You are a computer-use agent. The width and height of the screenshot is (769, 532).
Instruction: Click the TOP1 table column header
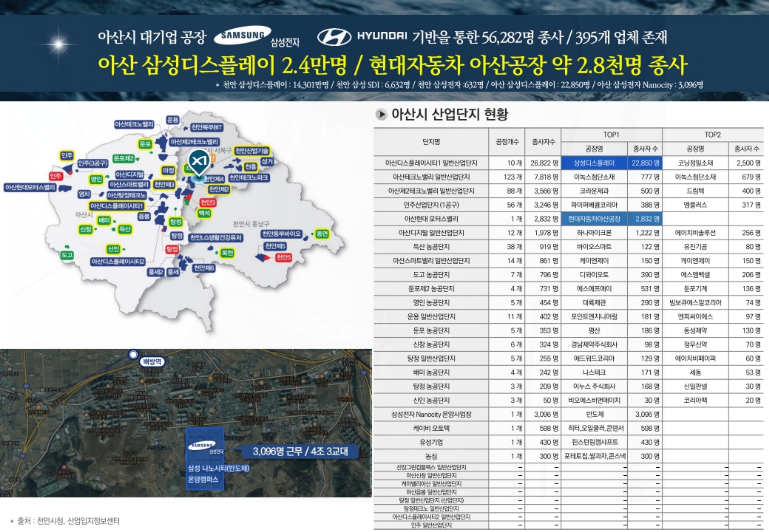(x=611, y=135)
